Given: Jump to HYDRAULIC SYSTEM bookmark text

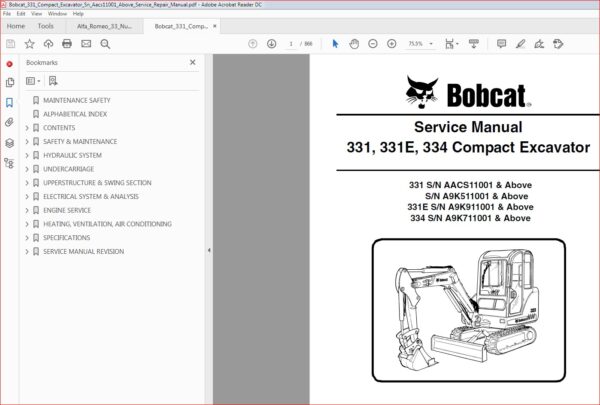Looking at the screenshot, I should click(72, 155).
